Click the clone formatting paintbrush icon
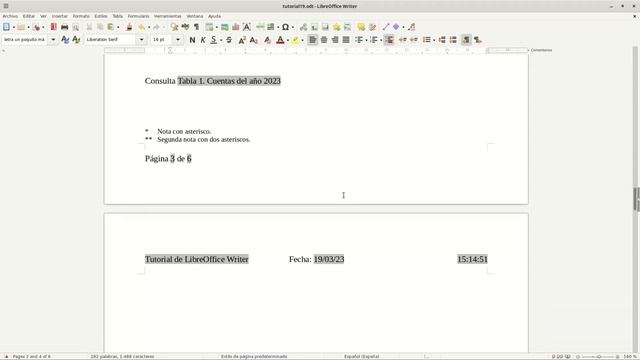Image resolution: width=640 pixels, height=360 pixels. pyautogui.click(x=129, y=27)
